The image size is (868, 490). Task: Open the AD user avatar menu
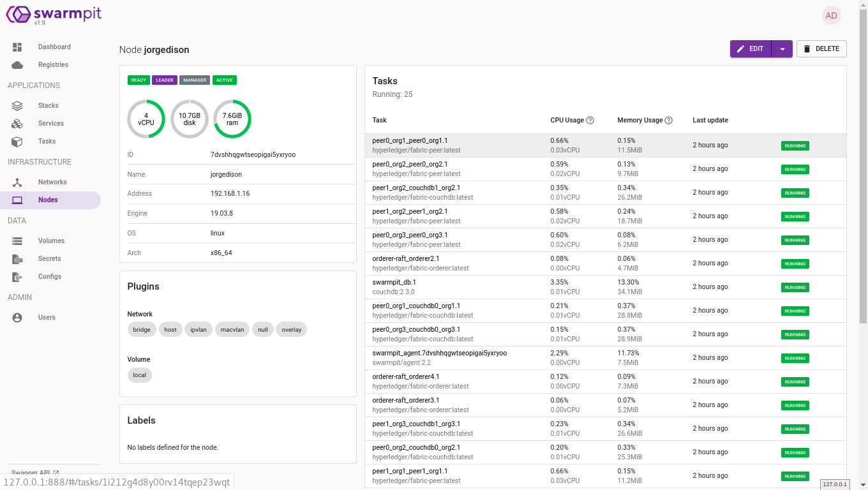tap(831, 16)
